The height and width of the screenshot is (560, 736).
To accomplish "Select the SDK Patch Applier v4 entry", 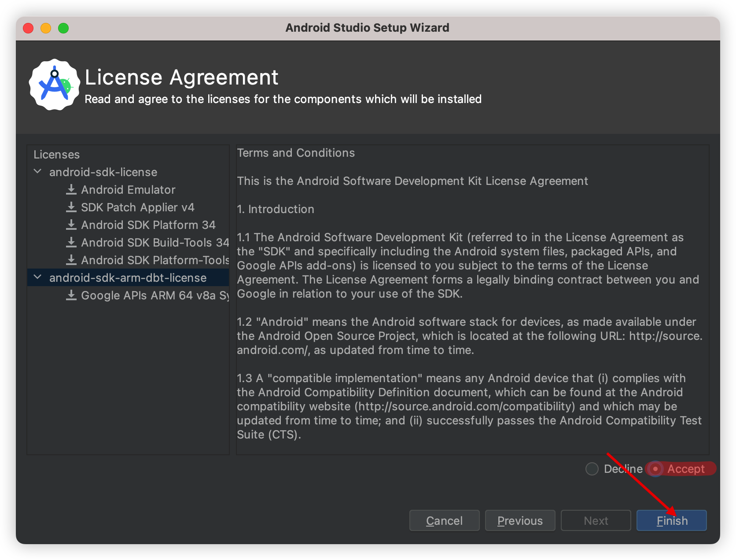I will pyautogui.click(x=137, y=207).
